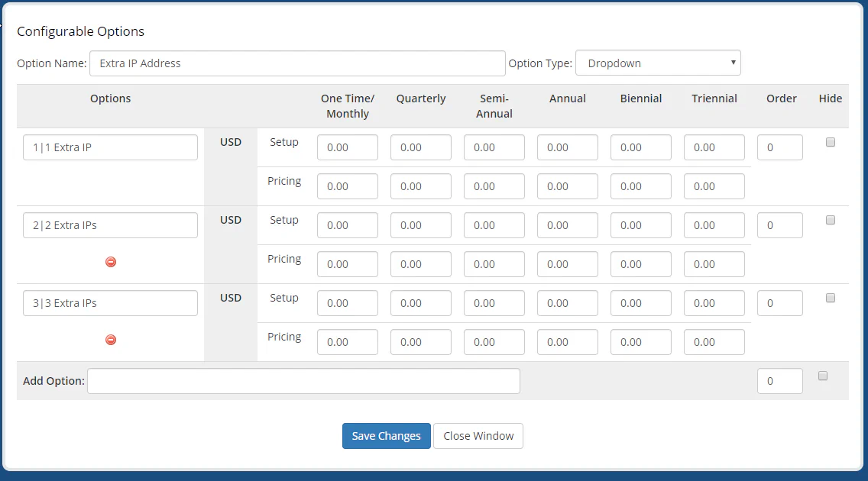Image resolution: width=868 pixels, height=481 pixels.
Task: Enable Hide for '2|2 Extra IPs' row
Action: (831, 220)
